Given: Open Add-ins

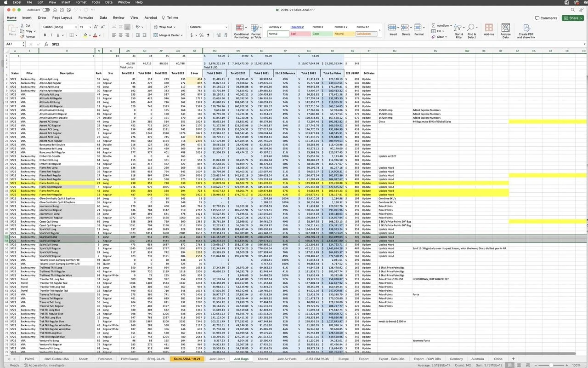Looking at the screenshot, I should (x=489, y=30).
